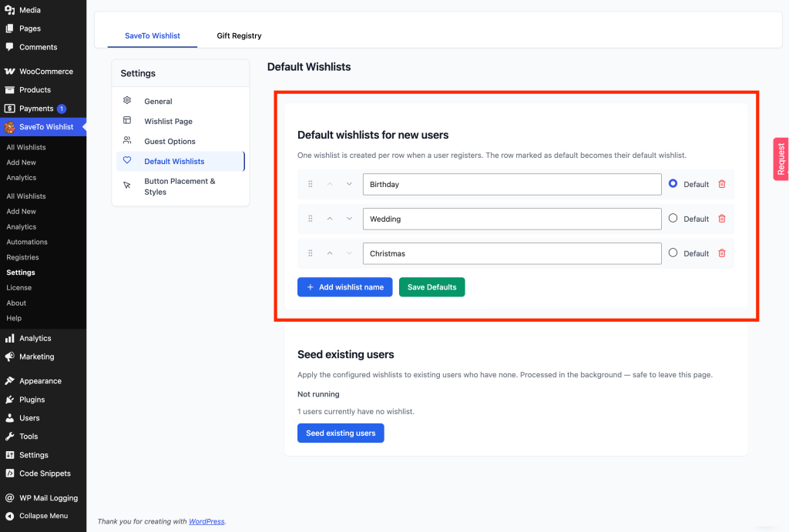Select Birthday as the default wishlist

click(x=673, y=183)
